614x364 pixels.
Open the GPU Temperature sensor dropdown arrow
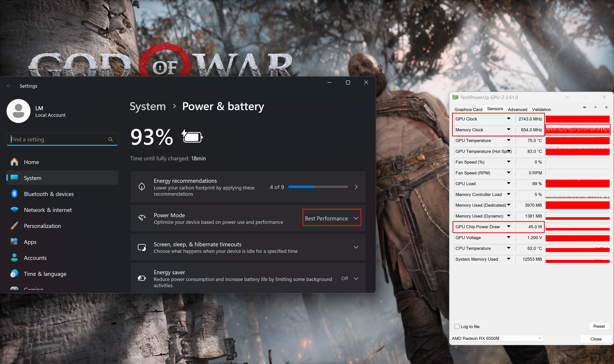[x=508, y=140]
